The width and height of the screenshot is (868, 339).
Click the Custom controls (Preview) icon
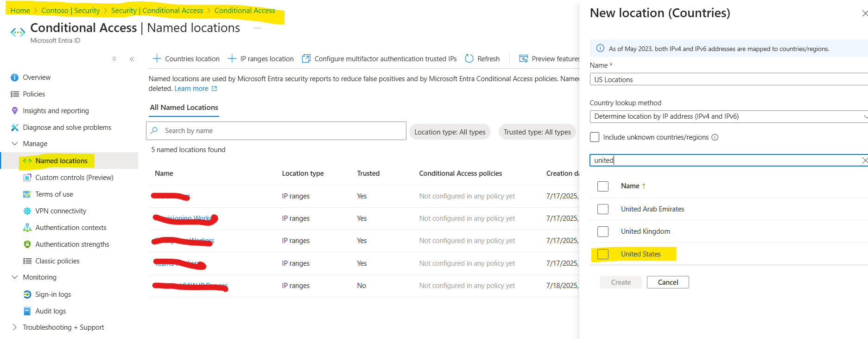tap(27, 178)
